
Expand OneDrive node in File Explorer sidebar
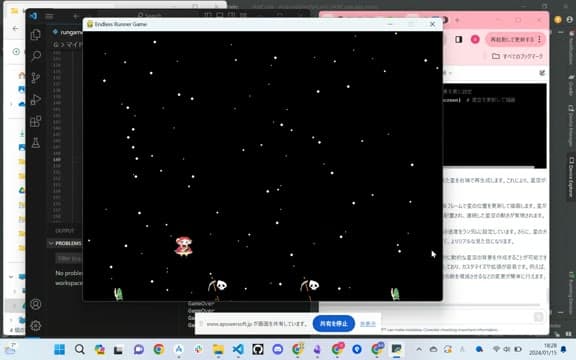(x=11, y=104)
